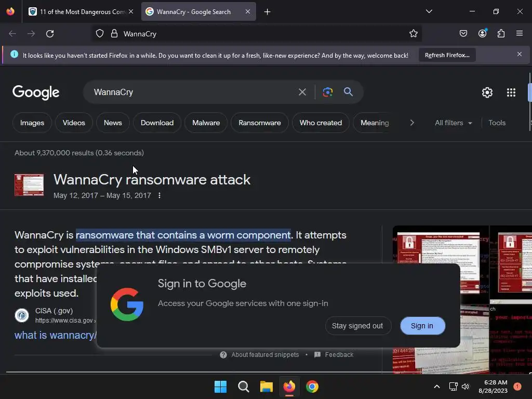Image resolution: width=532 pixels, height=399 pixels.
Task: Open the Firefox application menu
Action: pos(520,33)
